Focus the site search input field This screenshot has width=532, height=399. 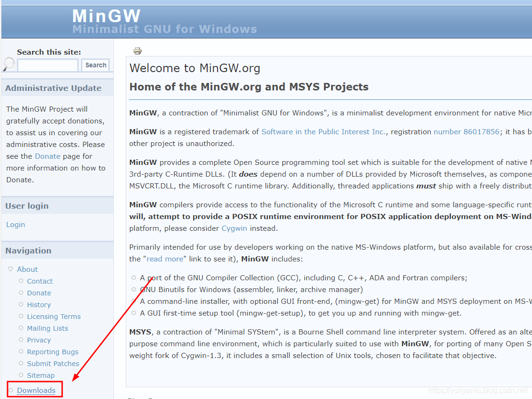[x=48, y=65]
